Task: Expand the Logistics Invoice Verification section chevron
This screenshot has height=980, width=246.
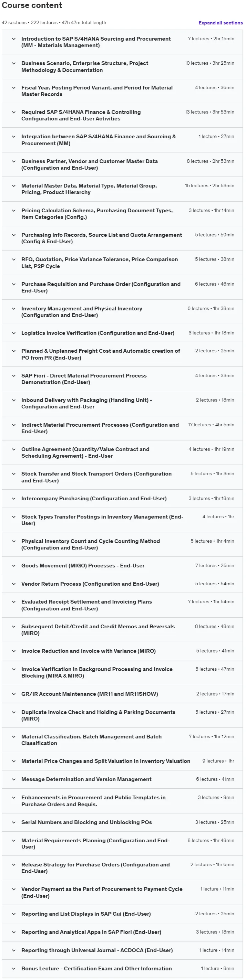Action: point(14,333)
